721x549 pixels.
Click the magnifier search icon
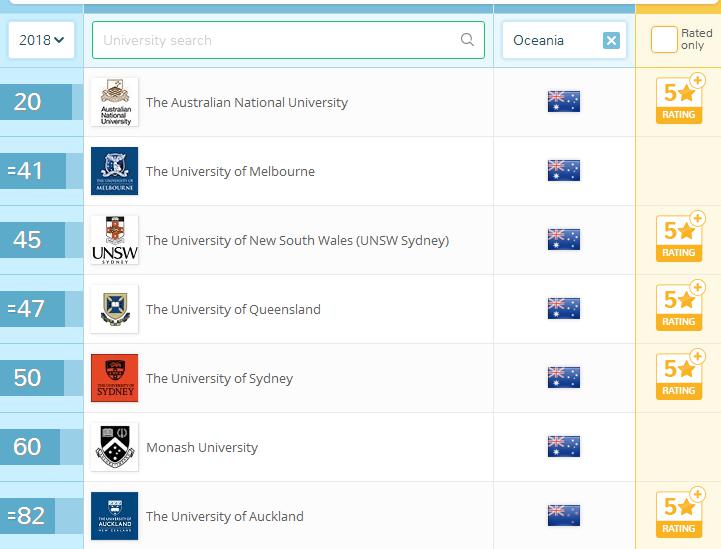pyautogui.click(x=467, y=41)
